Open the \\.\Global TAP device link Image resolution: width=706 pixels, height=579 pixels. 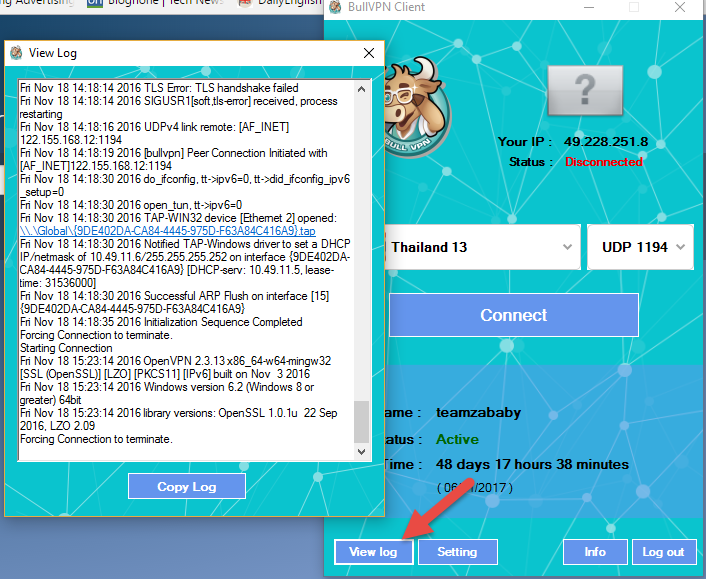(x=167, y=231)
